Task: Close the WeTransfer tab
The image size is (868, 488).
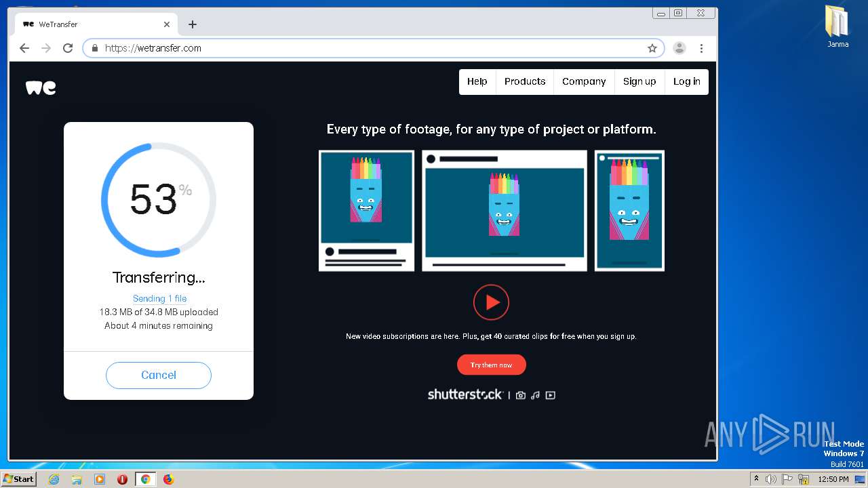Action: [x=167, y=24]
